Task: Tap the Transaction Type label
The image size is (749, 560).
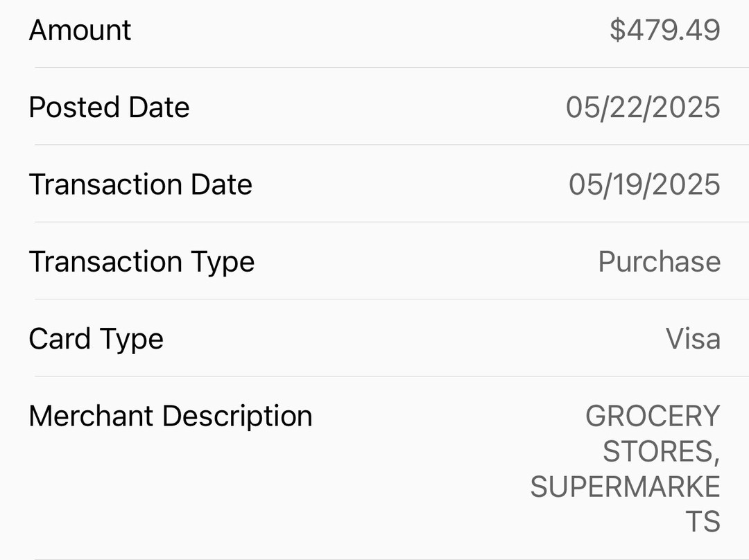Action: coord(142,263)
